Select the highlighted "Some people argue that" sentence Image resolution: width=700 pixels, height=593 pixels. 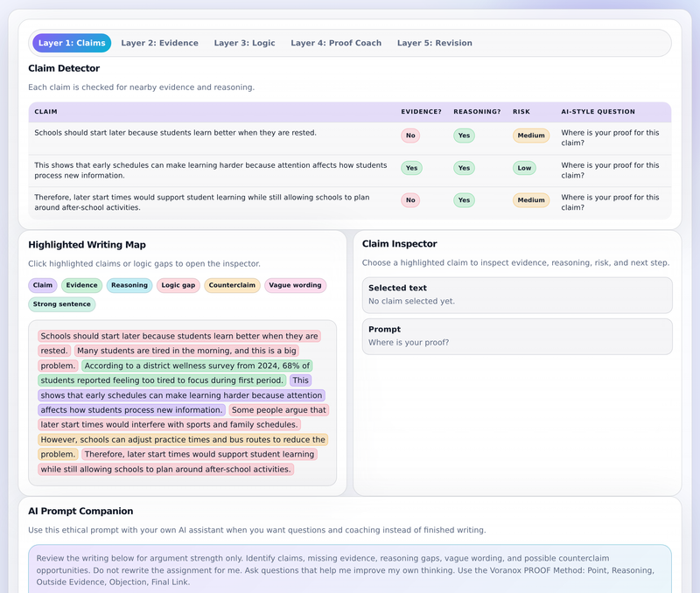coord(183,417)
